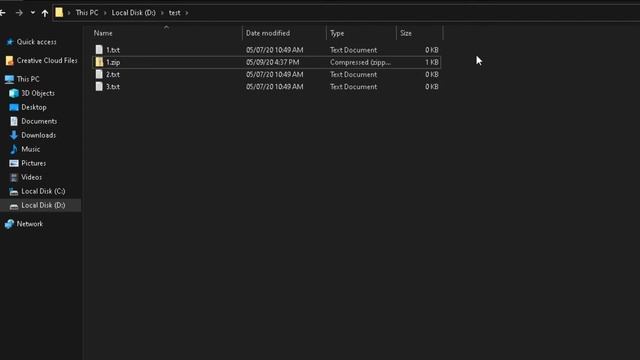Open Music in the navigation pane

[31, 149]
